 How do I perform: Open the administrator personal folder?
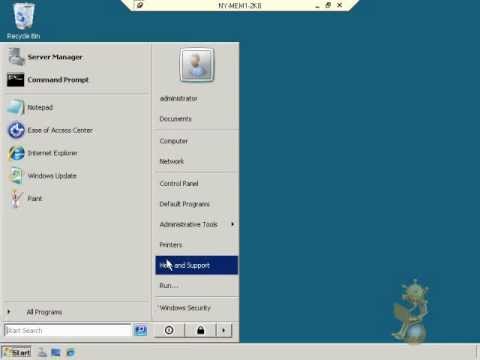pyautogui.click(x=197, y=99)
